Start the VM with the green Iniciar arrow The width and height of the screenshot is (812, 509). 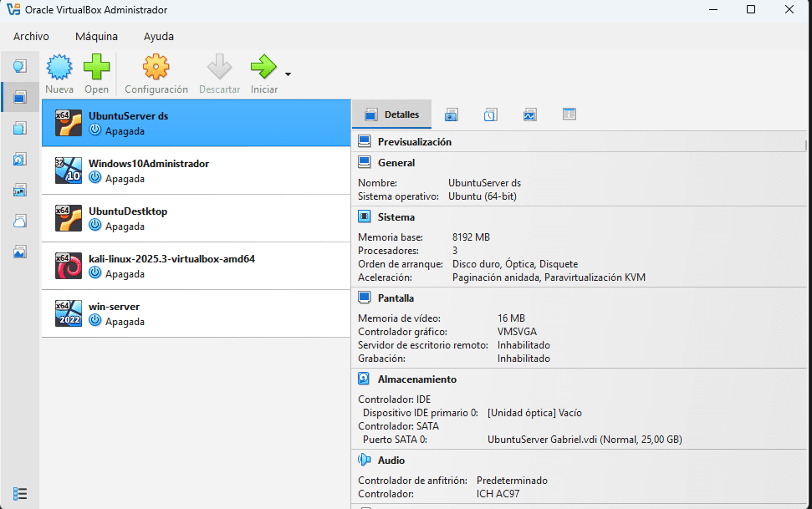point(263,67)
